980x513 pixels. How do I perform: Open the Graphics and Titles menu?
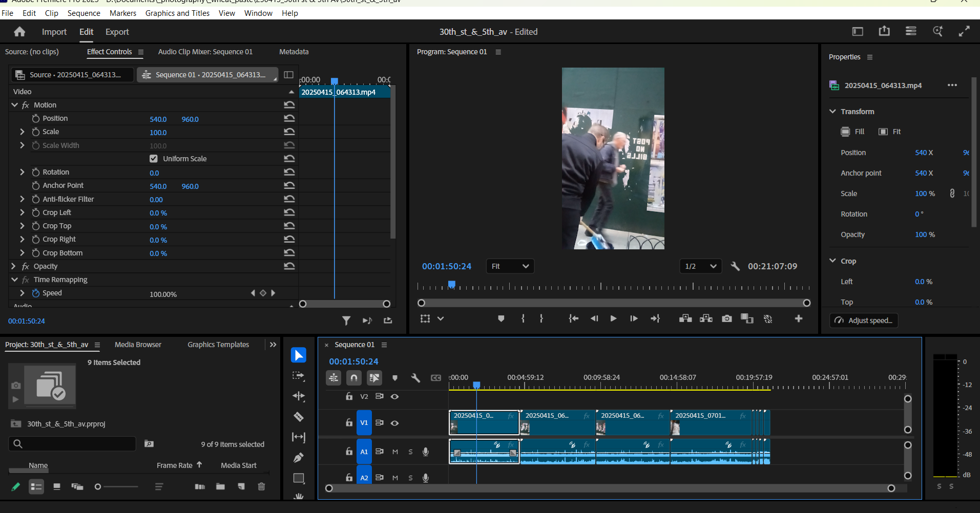[x=177, y=13]
